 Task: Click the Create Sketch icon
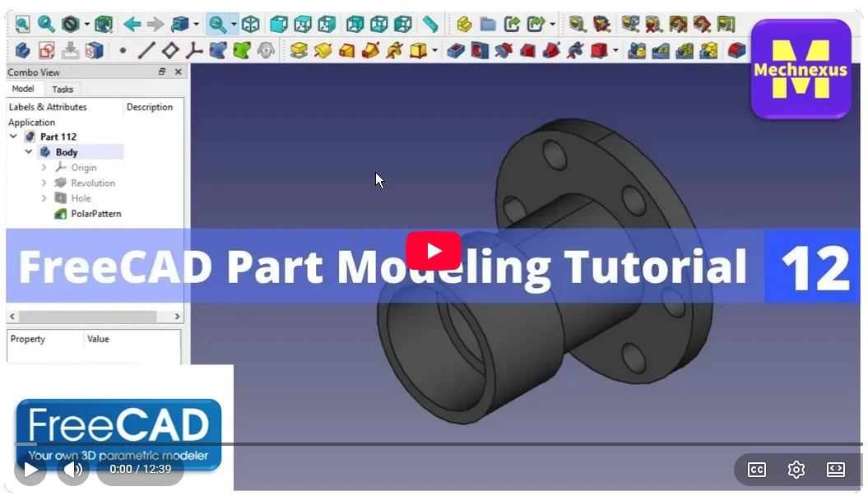[x=47, y=51]
